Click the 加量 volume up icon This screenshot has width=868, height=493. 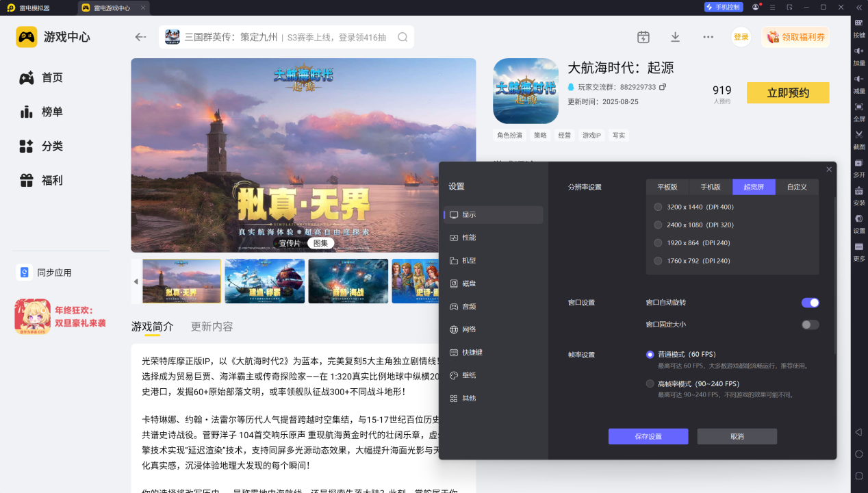click(x=858, y=52)
